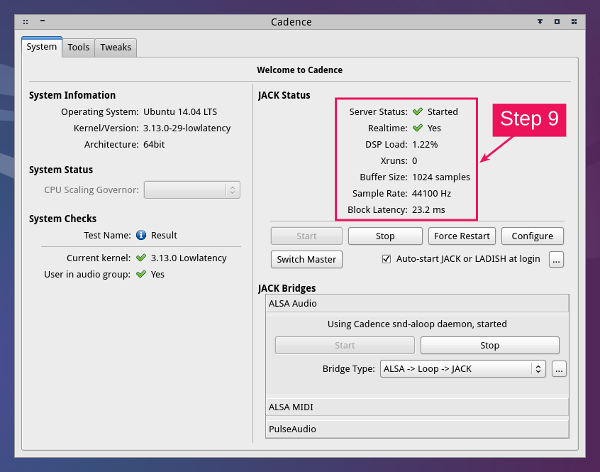The height and width of the screenshot is (472, 600).
Task: Click the shade dash icon in title bar
Action: (42, 21)
